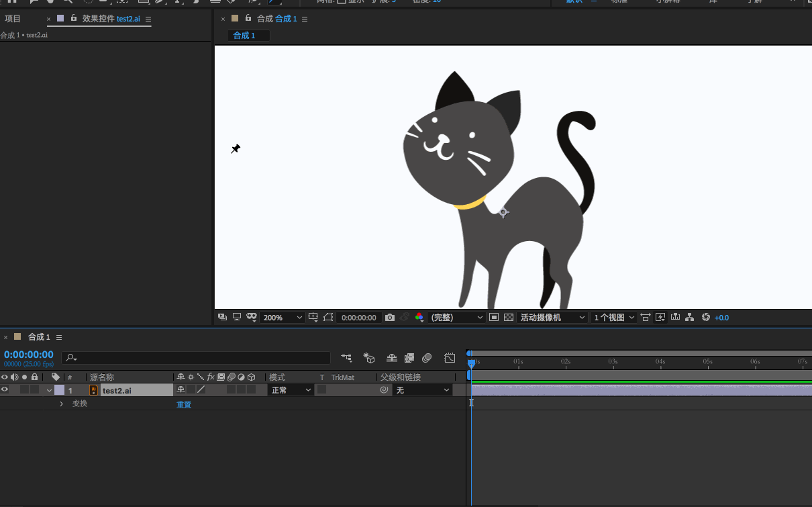Switch to the 项目 panel tab
Screen dimensions: 812x507
point(13,19)
